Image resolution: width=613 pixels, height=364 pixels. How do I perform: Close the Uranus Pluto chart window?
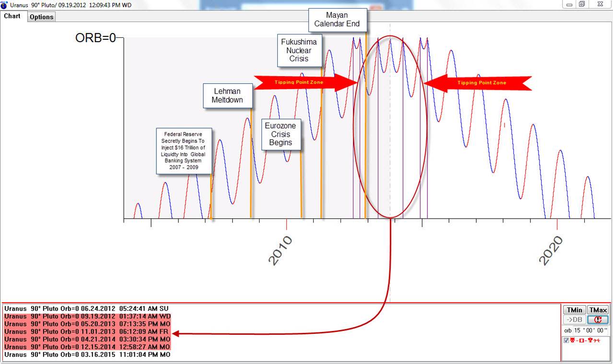pos(600,4)
